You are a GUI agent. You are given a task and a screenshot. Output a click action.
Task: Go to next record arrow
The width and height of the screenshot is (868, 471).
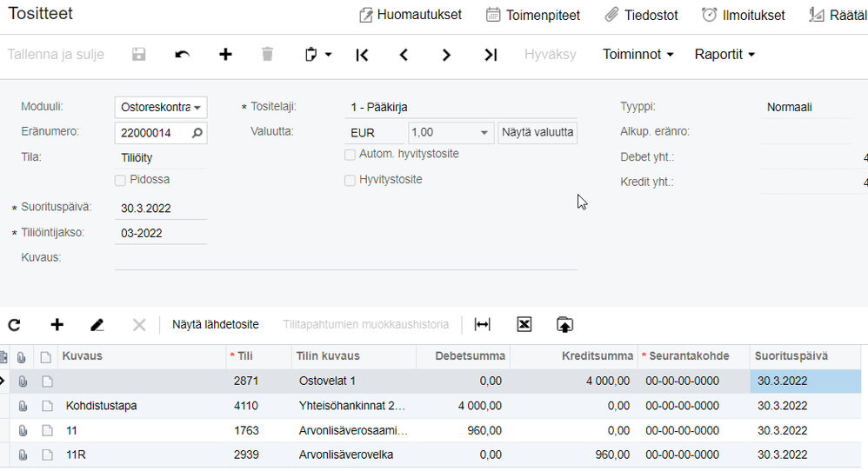pyautogui.click(x=446, y=55)
